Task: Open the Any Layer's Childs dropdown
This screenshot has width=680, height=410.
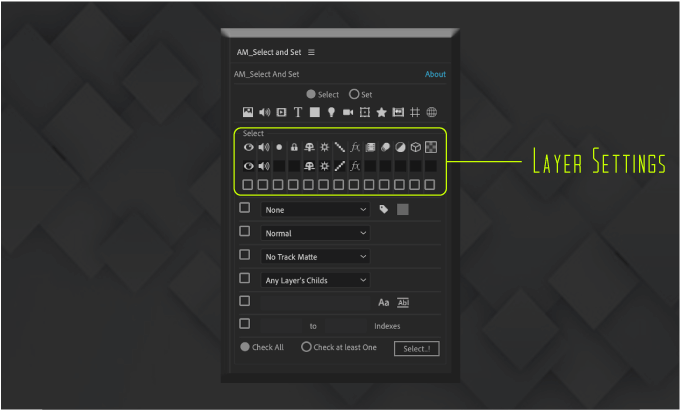Action: point(315,280)
